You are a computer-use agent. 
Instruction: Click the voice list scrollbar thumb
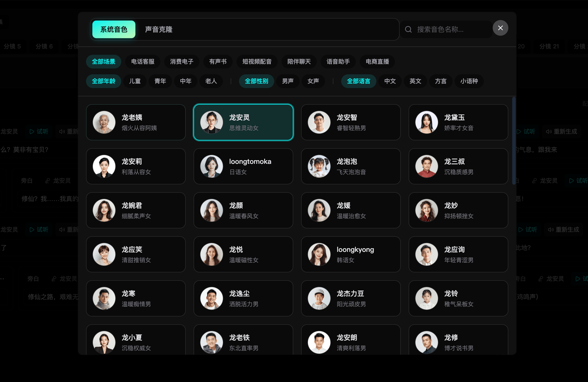[514, 141]
